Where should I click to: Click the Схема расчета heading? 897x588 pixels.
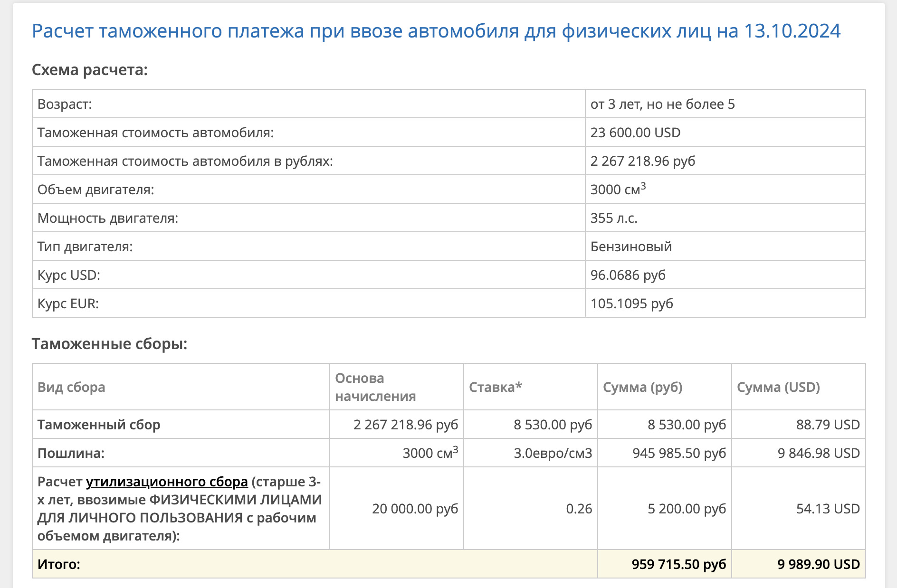90,70
